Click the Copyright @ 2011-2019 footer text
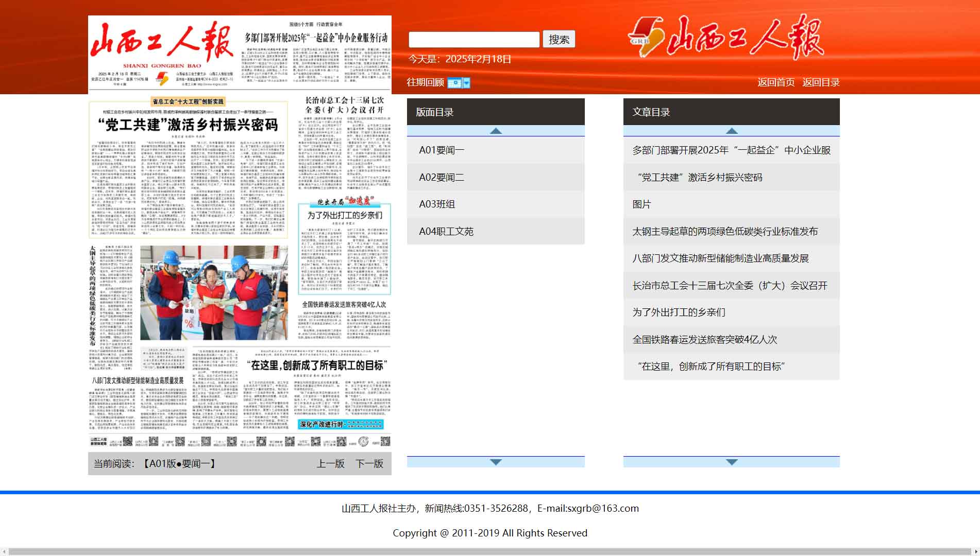Viewport: 980px width, 556px height. (x=490, y=533)
